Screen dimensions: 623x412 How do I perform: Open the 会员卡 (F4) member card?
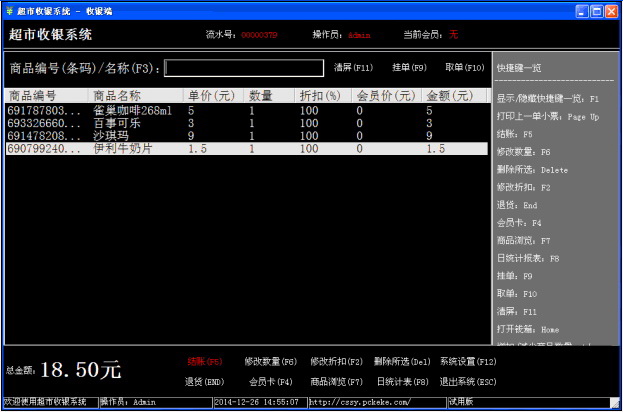[270, 381]
